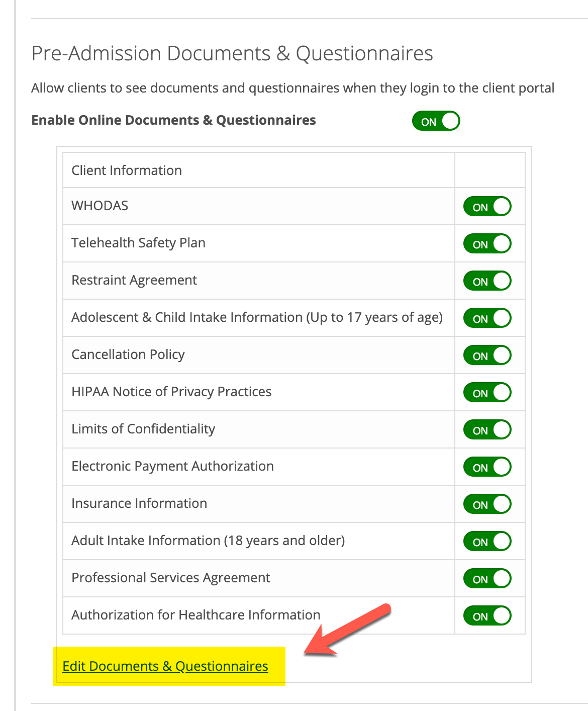Disable Online Documents & Questionnaires

click(x=435, y=121)
